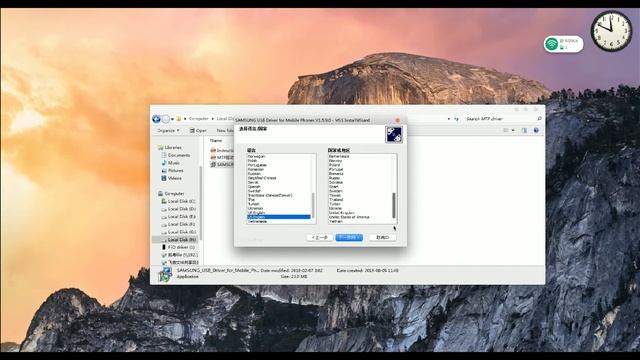Open Local Disk (C:) in sidebar
This screenshot has height=360, width=640.
click(x=178, y=201)
